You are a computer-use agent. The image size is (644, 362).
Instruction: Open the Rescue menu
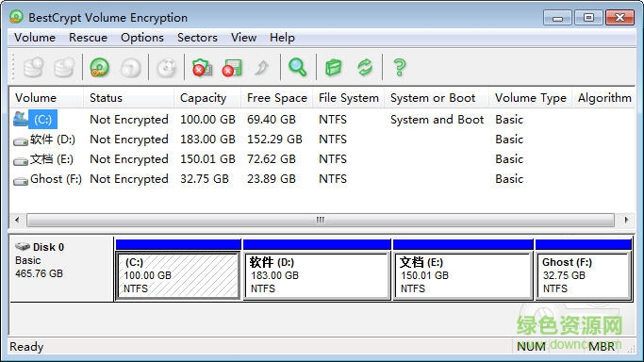click(88, 38)
